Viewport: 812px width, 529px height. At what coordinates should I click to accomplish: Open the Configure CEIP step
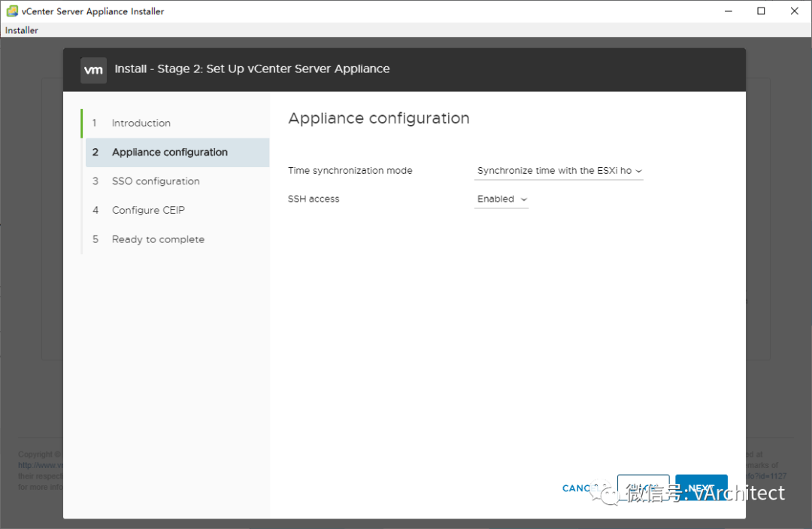pos(148,210)
